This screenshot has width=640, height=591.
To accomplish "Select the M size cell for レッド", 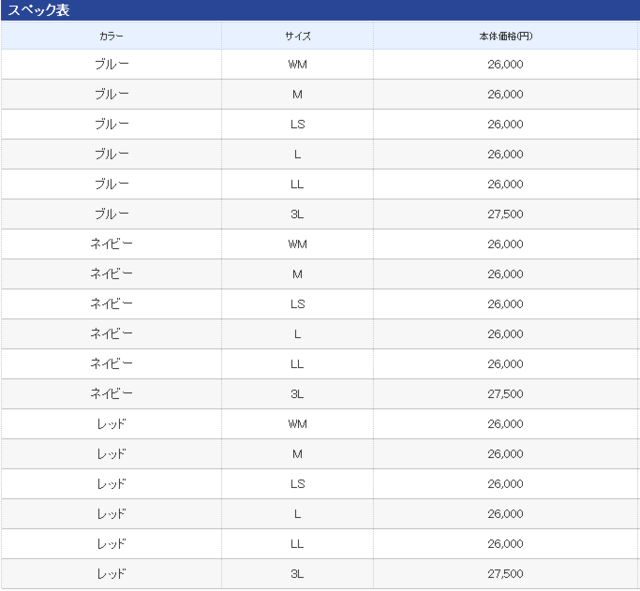I will coord(297,455).
